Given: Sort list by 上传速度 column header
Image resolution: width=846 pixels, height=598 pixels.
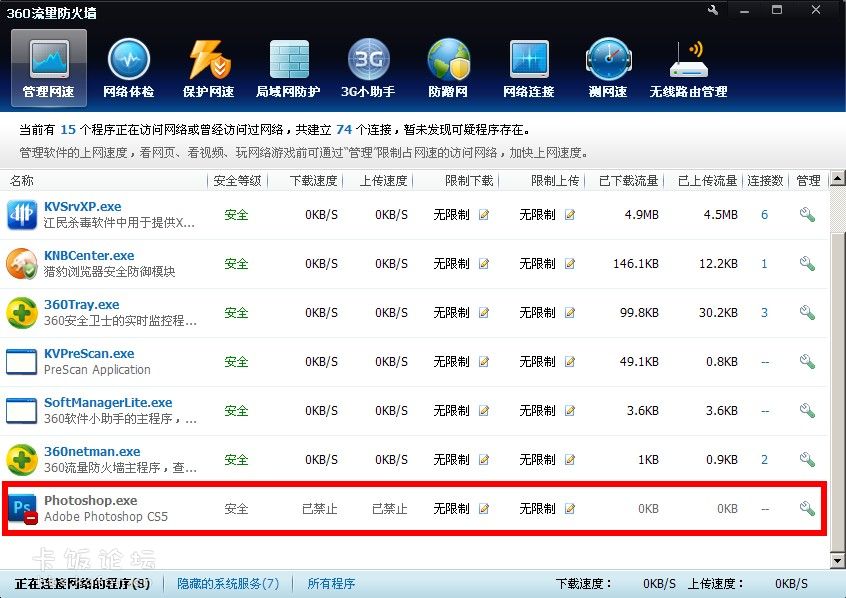Looking at the screenshot, I should (x=384, y=181).
